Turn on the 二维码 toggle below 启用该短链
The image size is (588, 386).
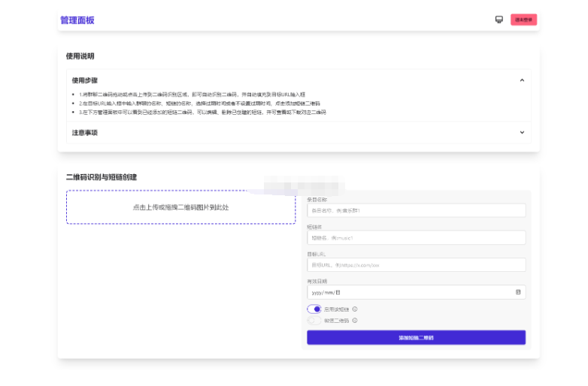click(x=314, y=321)
